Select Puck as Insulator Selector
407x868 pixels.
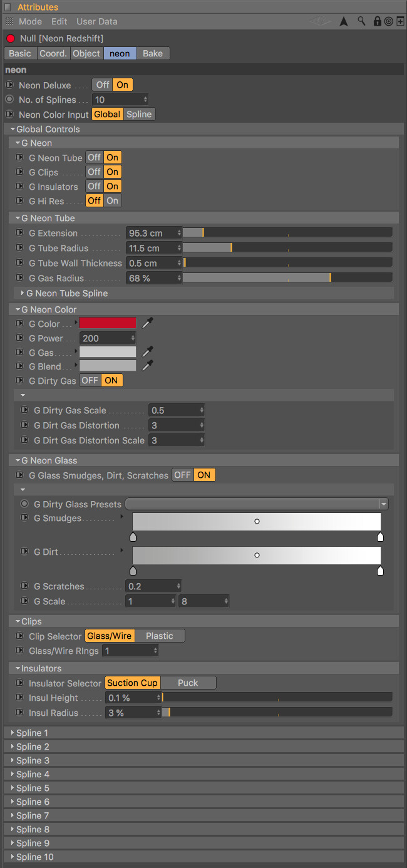(x=188, y=683)
